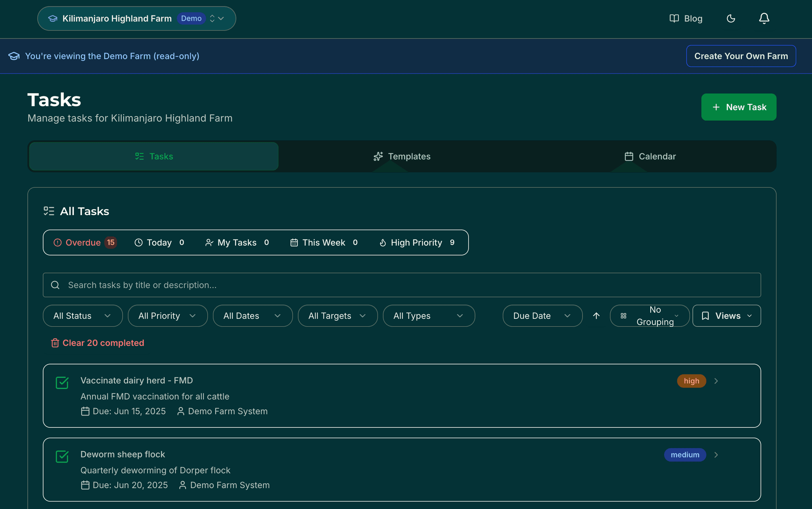Screen dimensions: 812x509
Task: Open the All Priority dropdown
Action: [x=167, y=316]
